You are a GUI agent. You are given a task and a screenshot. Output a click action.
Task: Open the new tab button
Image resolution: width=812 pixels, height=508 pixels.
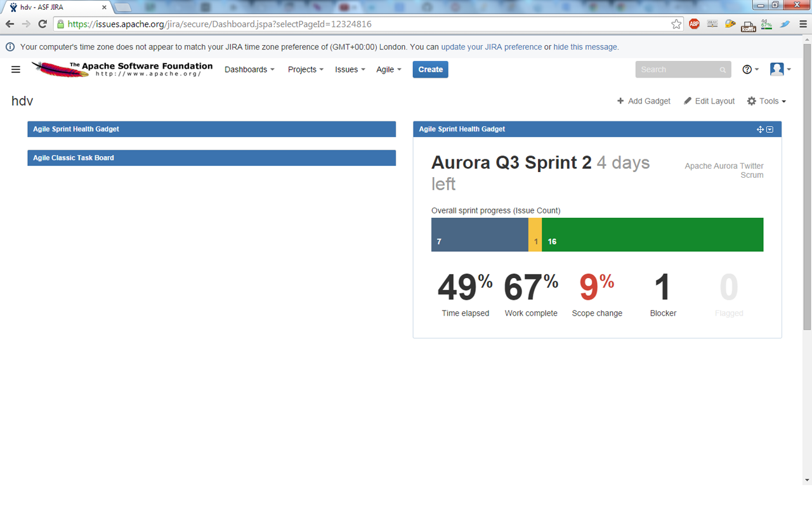coord(122,8)
